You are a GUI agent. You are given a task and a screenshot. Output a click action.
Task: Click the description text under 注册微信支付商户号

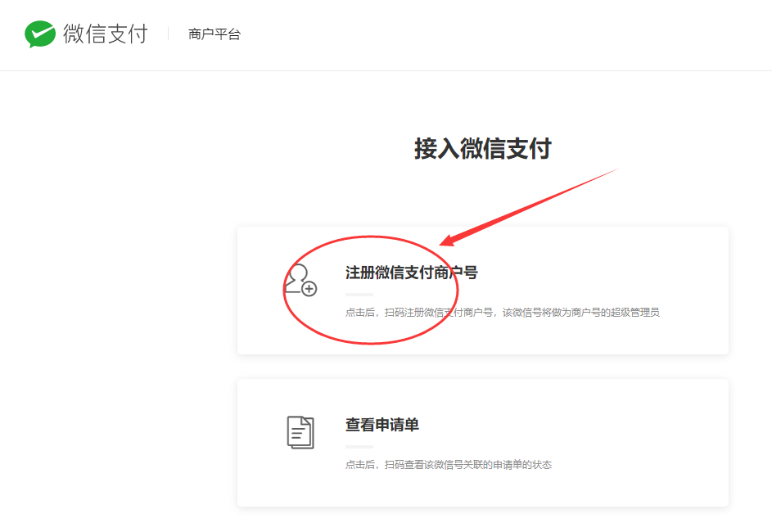502,312
